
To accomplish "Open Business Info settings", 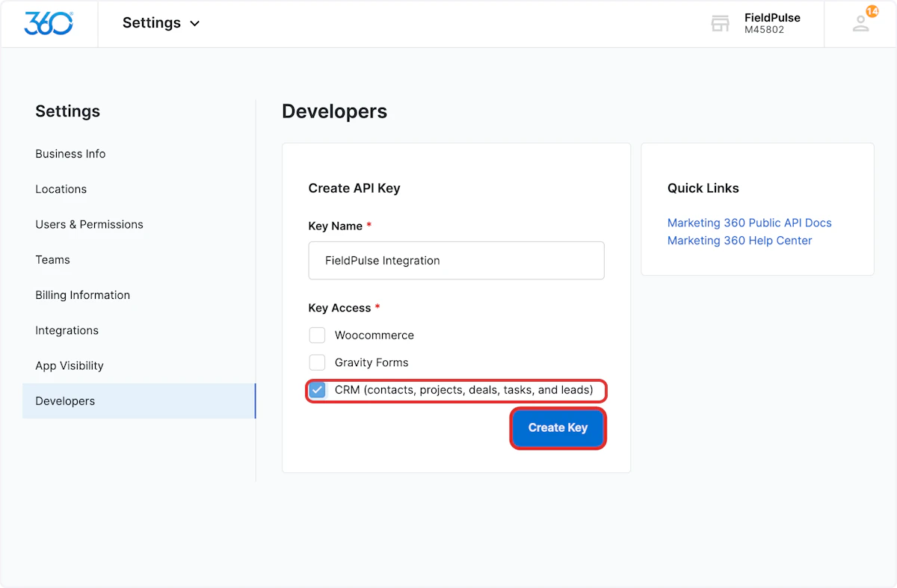I will tap(70, 154).
